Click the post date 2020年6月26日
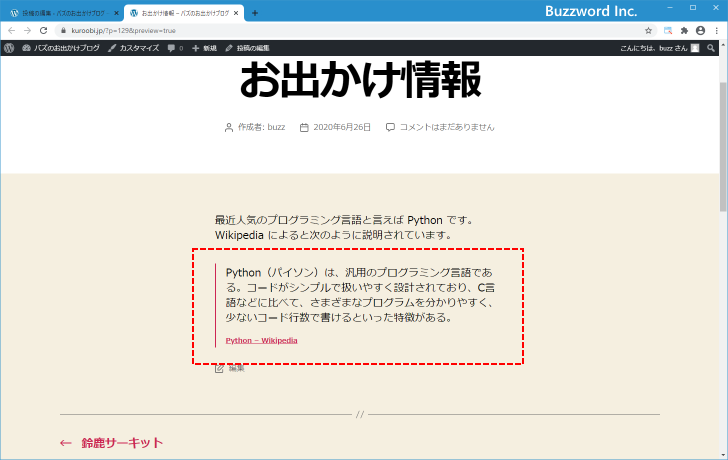The height and width of the screenshot is (460, 728). pos(342,127)
